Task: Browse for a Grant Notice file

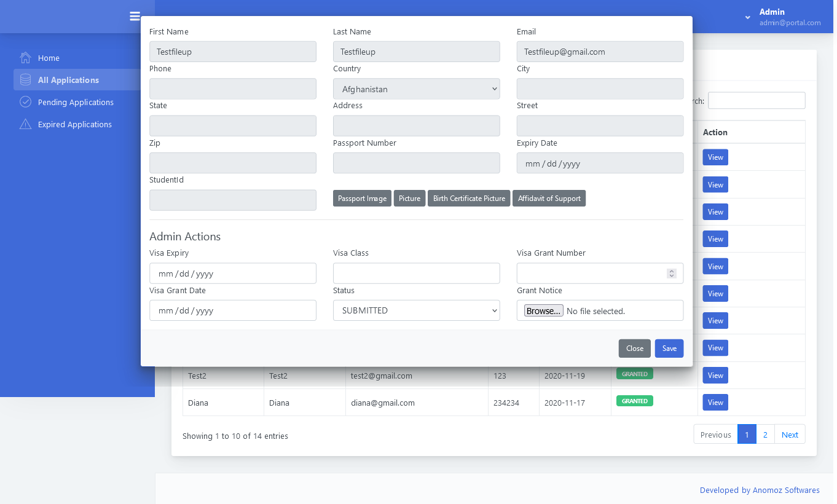Action: click(543, 311)
